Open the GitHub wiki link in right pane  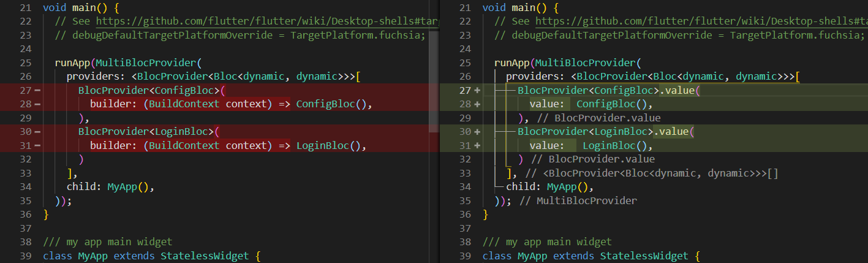pos(701,21)
